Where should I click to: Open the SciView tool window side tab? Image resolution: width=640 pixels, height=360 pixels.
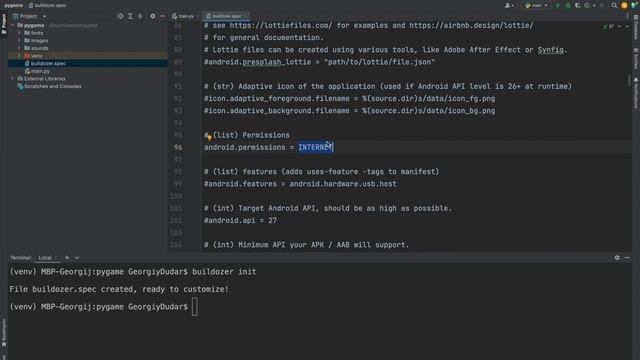click(636, 59)
